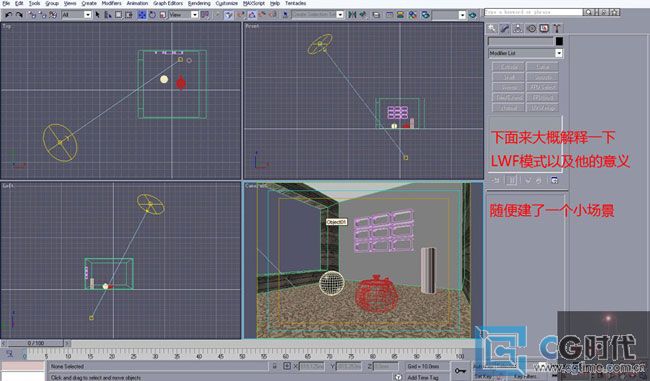Screen dimensions: 650x381
Task: Open the Graph Editors menu
Action: 168,3
